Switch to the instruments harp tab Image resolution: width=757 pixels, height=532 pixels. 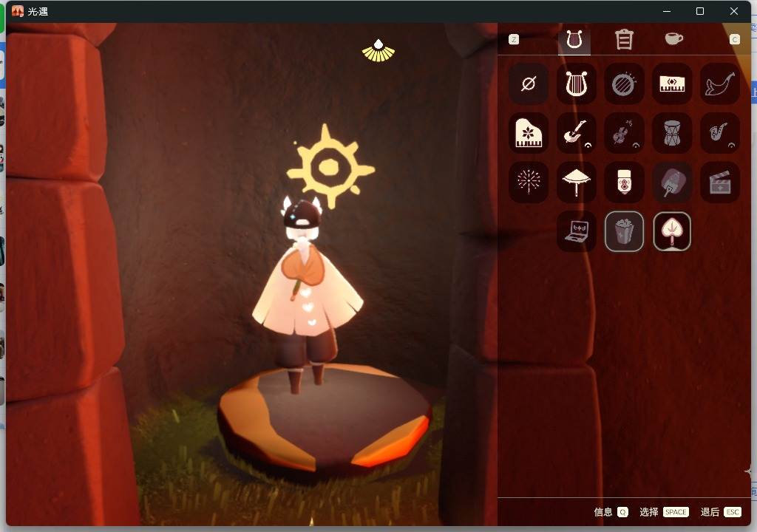coord(574,40)
